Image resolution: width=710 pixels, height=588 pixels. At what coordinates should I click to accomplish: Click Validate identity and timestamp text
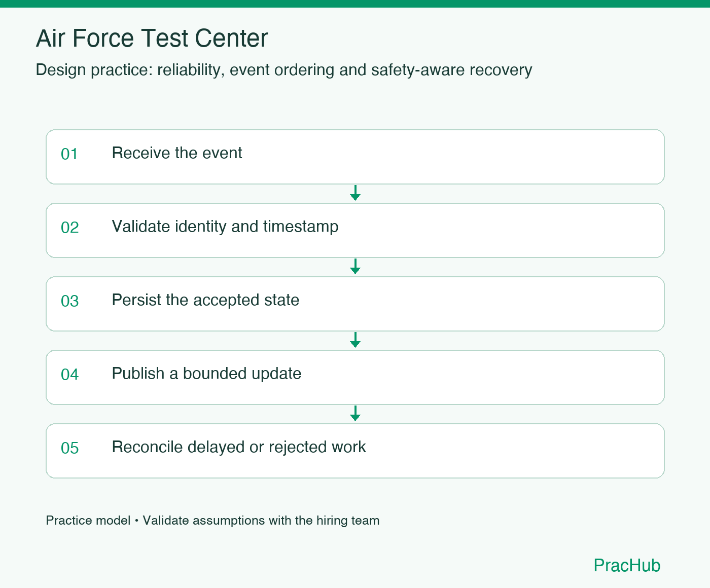(x=225, y=227)
